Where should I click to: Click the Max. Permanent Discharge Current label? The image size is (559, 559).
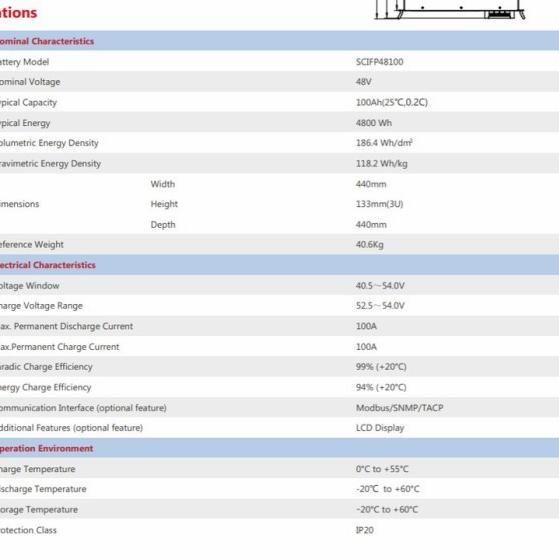66,327
